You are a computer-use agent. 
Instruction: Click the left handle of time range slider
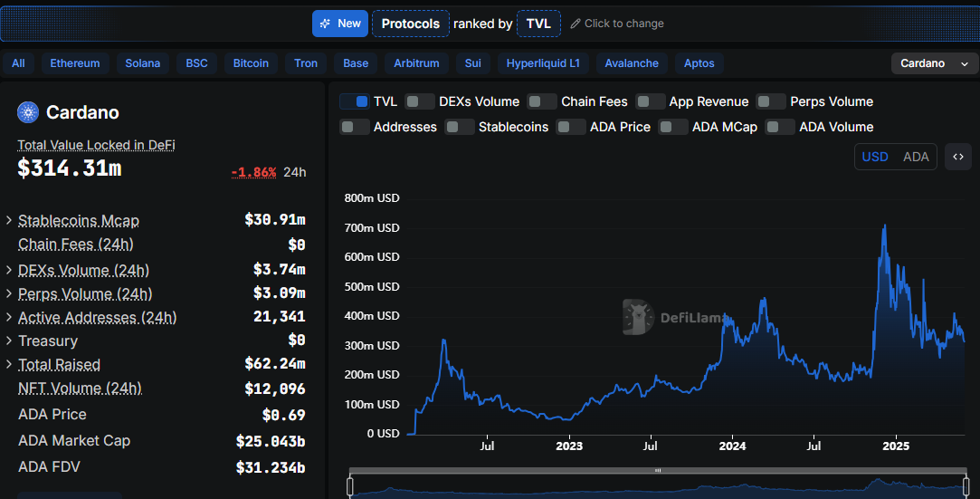(x=350, y=487)
